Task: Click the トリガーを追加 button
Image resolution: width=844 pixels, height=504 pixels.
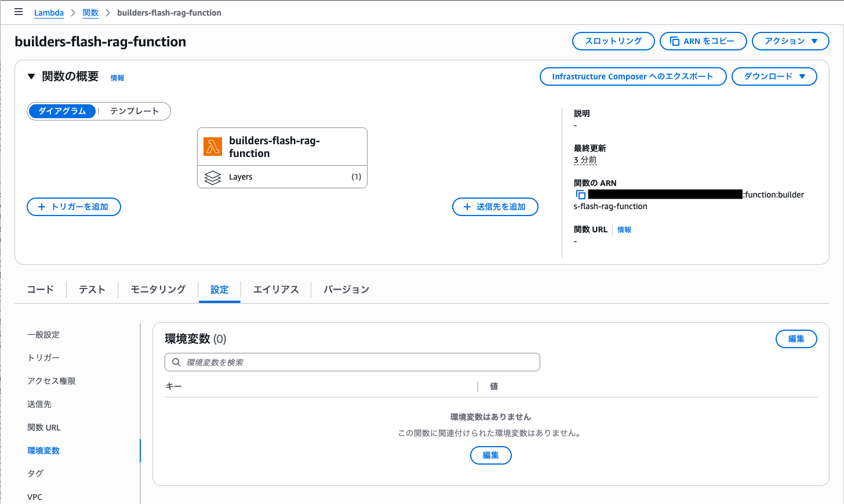Action: coord(74,207)
